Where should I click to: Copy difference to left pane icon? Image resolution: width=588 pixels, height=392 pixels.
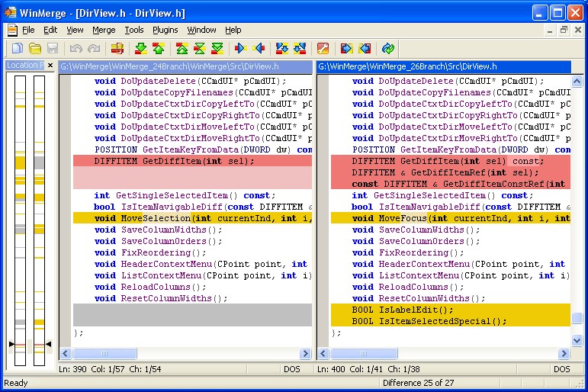259,49
